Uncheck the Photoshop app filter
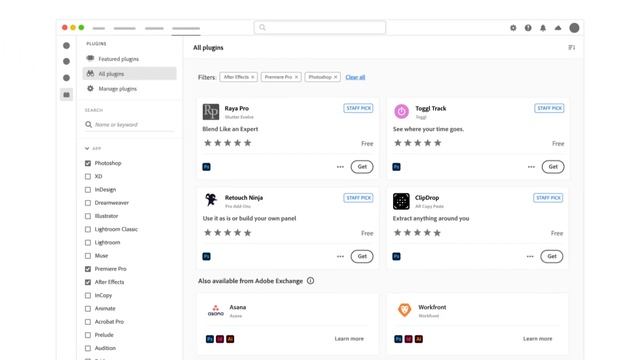Screen dimensions: 640x360 [x=88, y=163]
